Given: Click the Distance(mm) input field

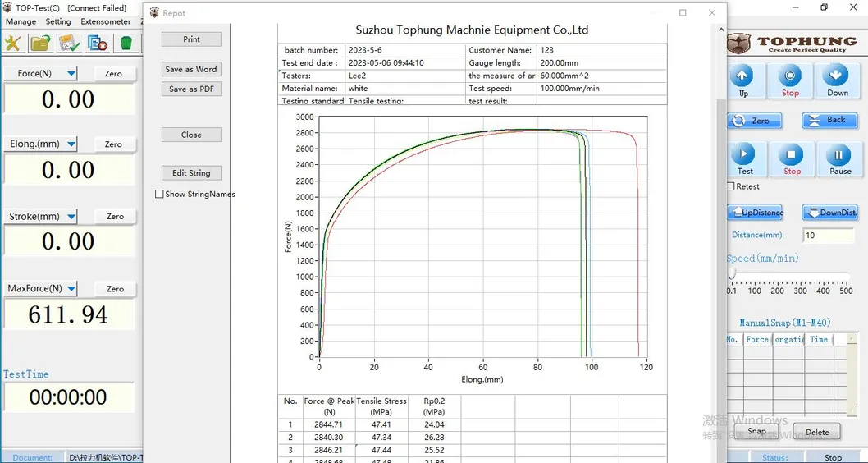Looking at the screenshot, I should click(x=828, y=236).
